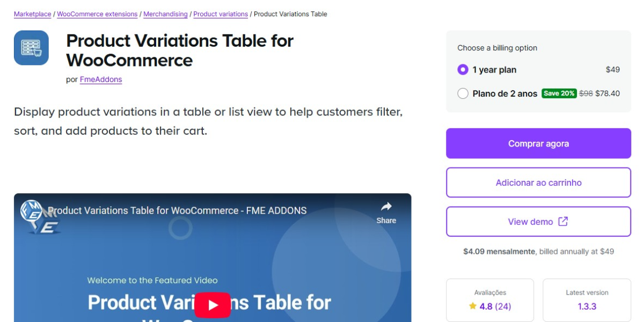Open the View demo button
The height and width of the screenshot is (322, 644).
530,222
